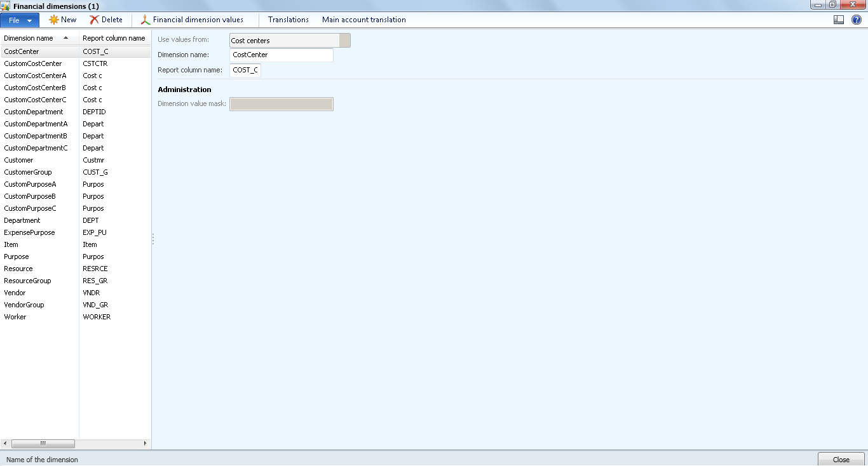868x466 pixels.
Task: Select the CustomDepartmentB row
Action: [x=76, y=136]
